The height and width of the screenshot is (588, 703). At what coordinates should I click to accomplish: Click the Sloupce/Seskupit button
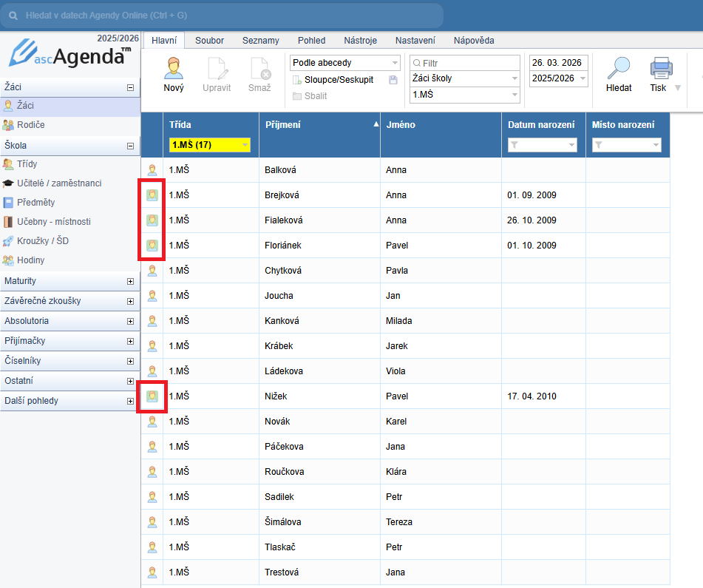(x=339, y=79)
